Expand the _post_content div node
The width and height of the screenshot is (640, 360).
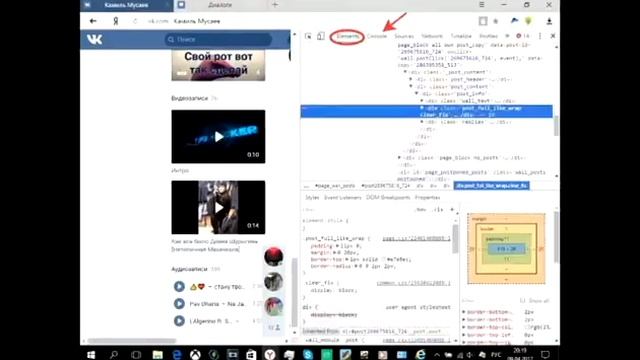click(x=405, y=72)
